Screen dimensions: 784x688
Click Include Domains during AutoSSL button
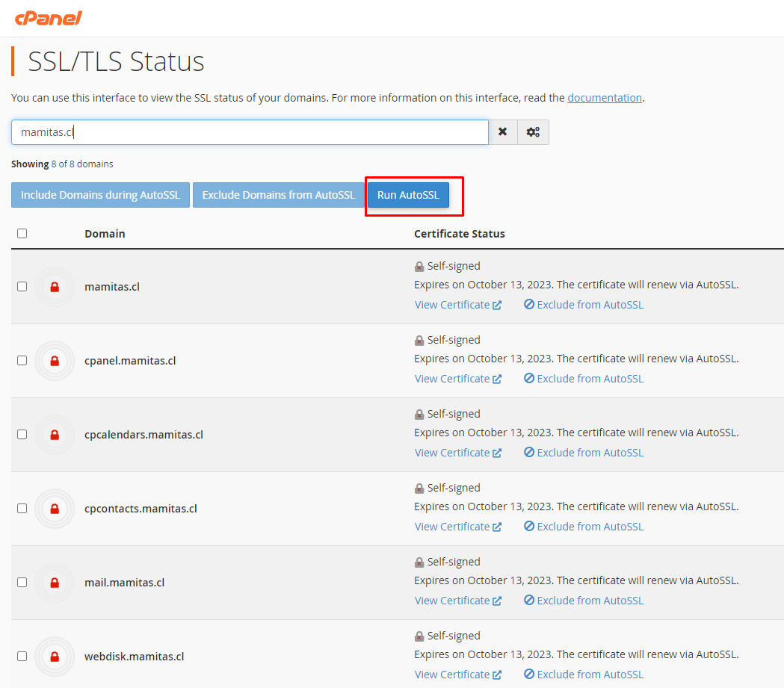(100, 195)
